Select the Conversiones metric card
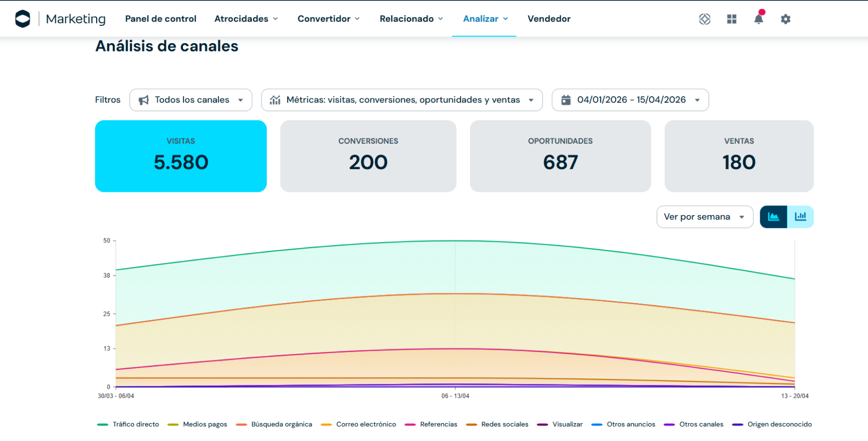 [368, 156]
